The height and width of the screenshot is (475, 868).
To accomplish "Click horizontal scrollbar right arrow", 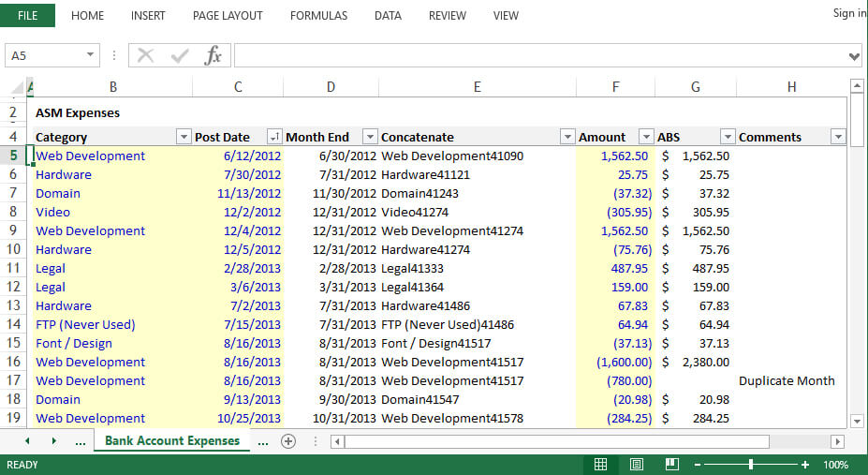I will [x=837, y=441].
